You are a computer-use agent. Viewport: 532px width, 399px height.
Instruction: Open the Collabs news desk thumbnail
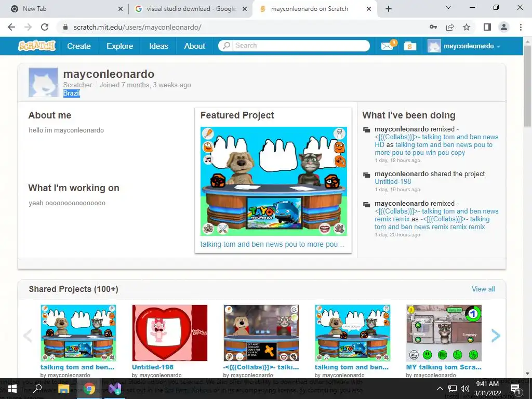(x=261, y=333)
